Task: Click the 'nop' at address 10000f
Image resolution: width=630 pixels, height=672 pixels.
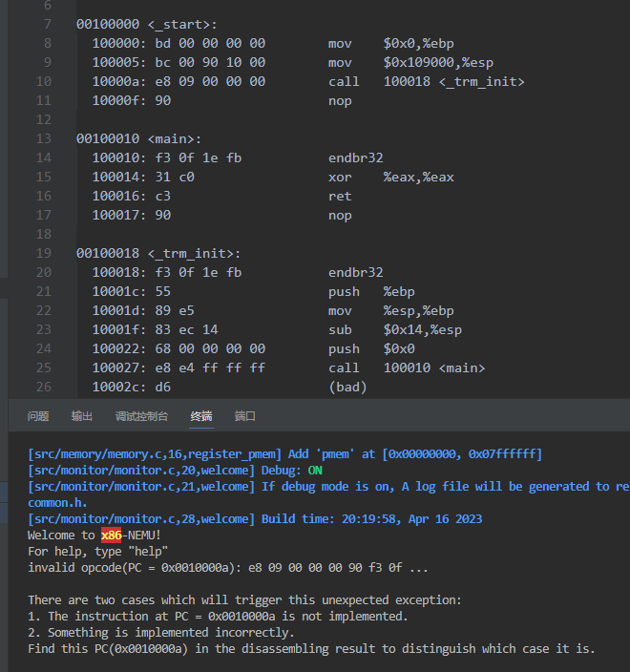Action: coord(340,101)
